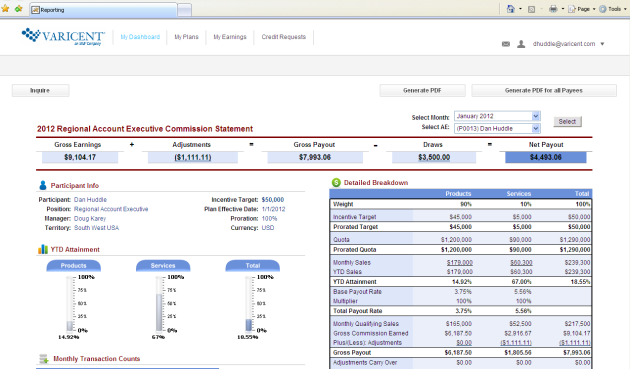
Task: Expand the Home button dropdown arrow
Action: [x=520, y=9]
